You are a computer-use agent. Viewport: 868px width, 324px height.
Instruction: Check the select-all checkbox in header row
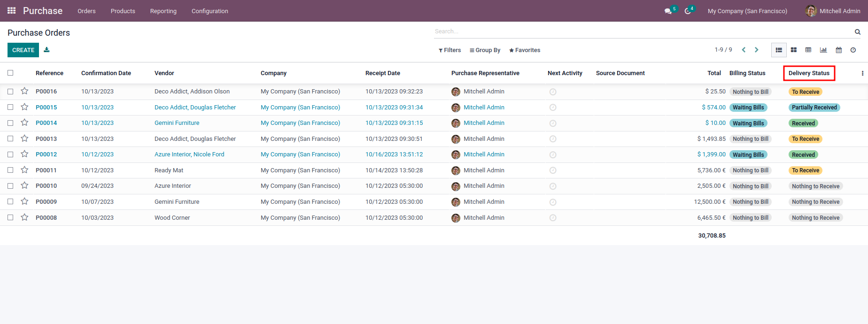point(10,73)
